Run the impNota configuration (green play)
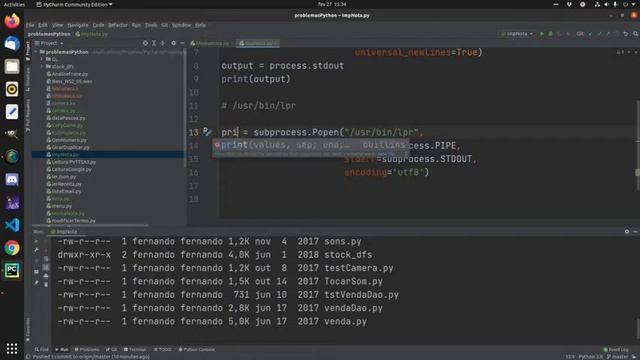Screen dimensions: 640x360 tap(542, 34)
